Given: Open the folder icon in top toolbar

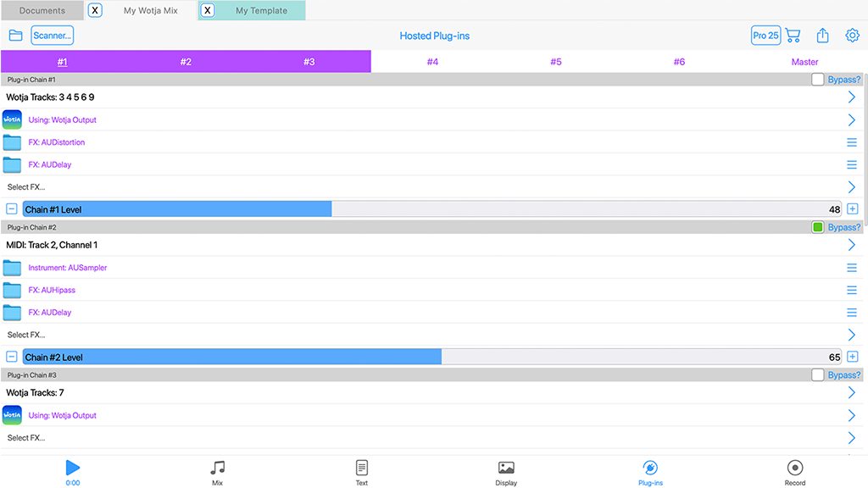Looking at the screenshot, I should [15, 36].
